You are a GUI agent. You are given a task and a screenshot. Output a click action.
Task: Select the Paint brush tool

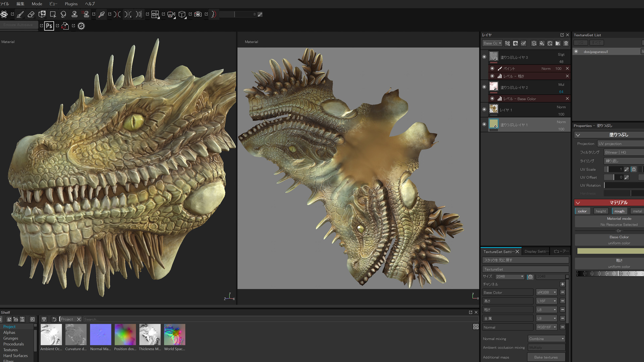[x=20, y=14]
